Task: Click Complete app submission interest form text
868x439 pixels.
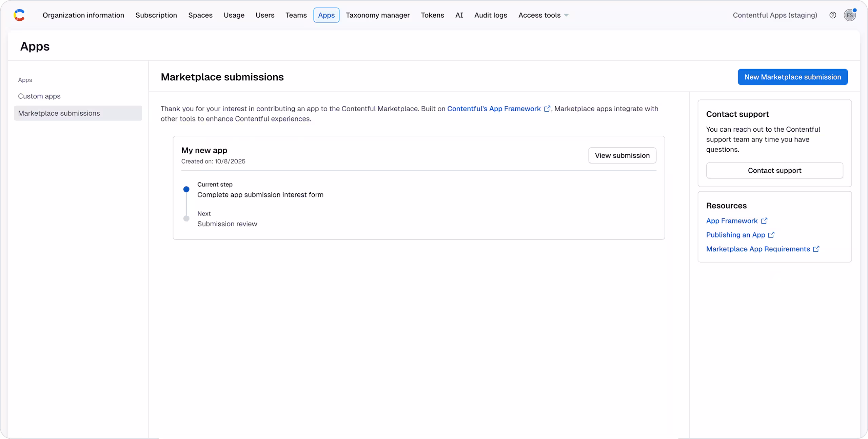Action: [260, 195]
